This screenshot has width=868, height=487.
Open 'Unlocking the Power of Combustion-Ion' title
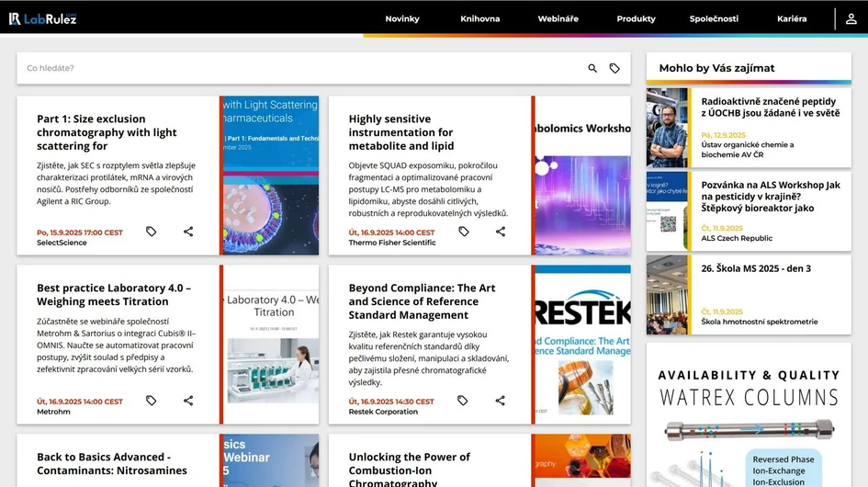pos(409,470)
